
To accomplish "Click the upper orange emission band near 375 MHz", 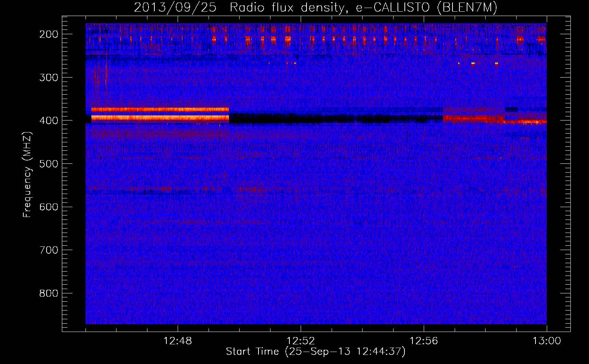I will point(160,109).
